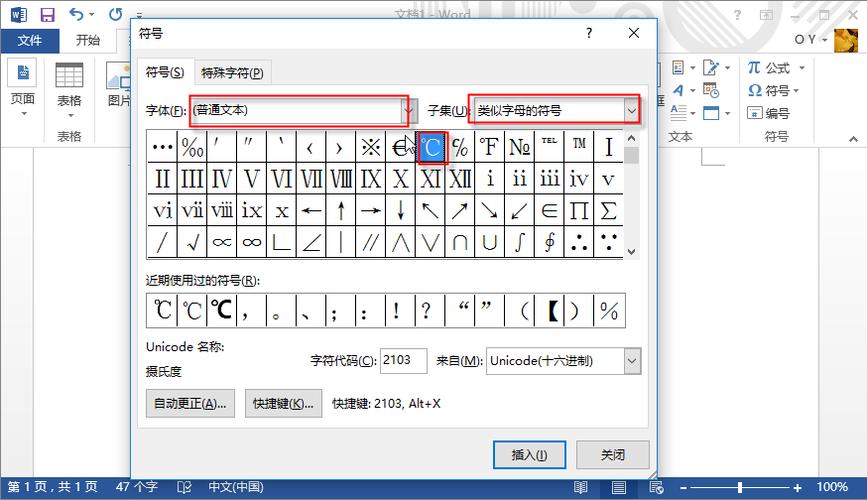Open the 来自 Unicode source dropdown
The height and width of the screenshot is (500, 867).
[x=632, y=361]
